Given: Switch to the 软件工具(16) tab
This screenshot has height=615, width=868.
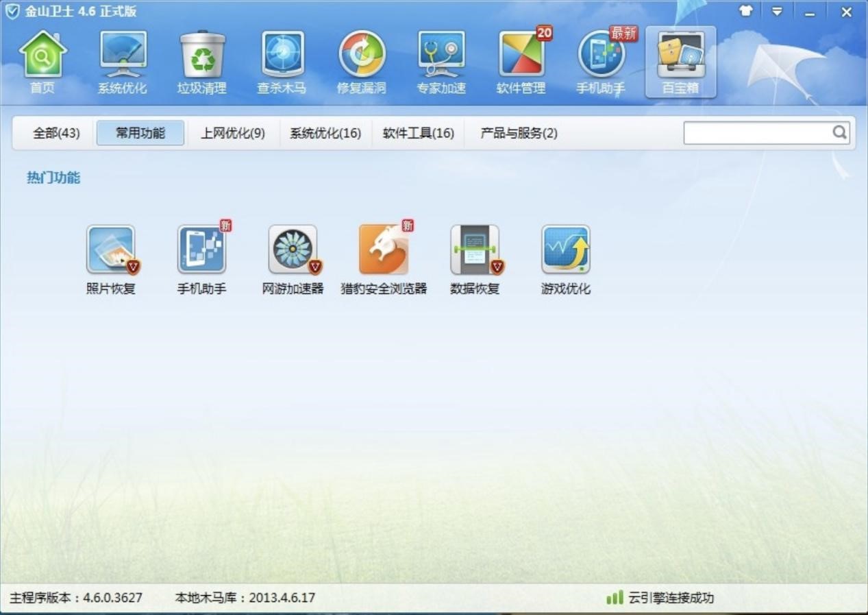Looking at the screenshot, I should (418, 133).
